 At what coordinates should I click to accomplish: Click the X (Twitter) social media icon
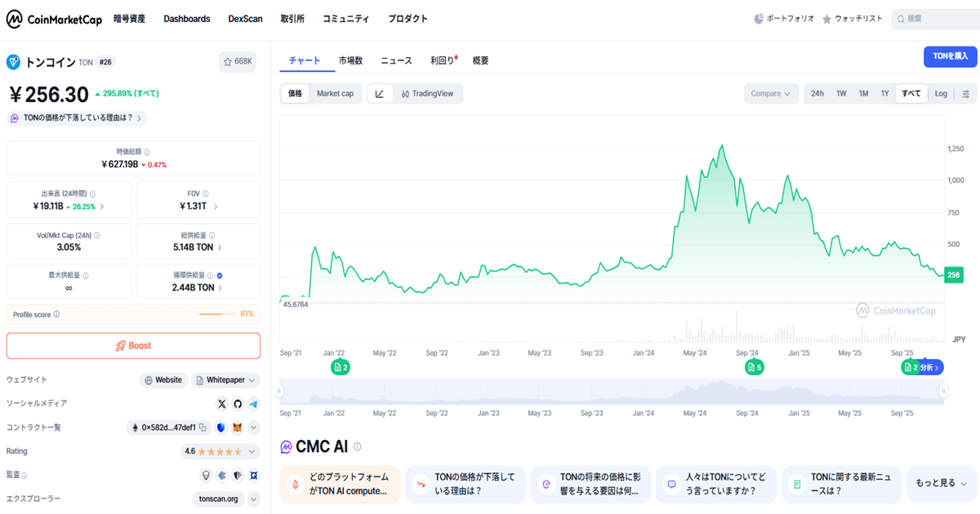pyautogui.click(x=221, y=404)
